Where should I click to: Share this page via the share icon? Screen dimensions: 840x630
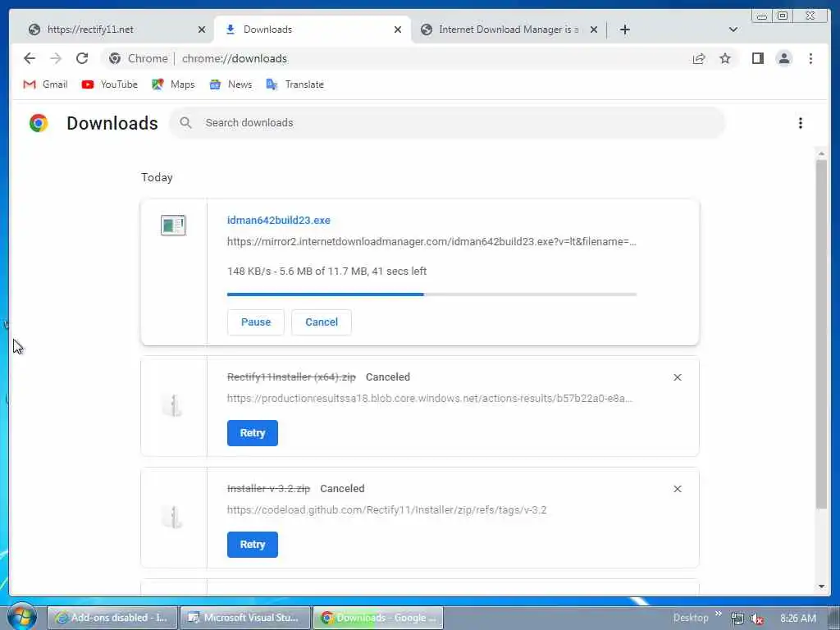tap(699, 58)
